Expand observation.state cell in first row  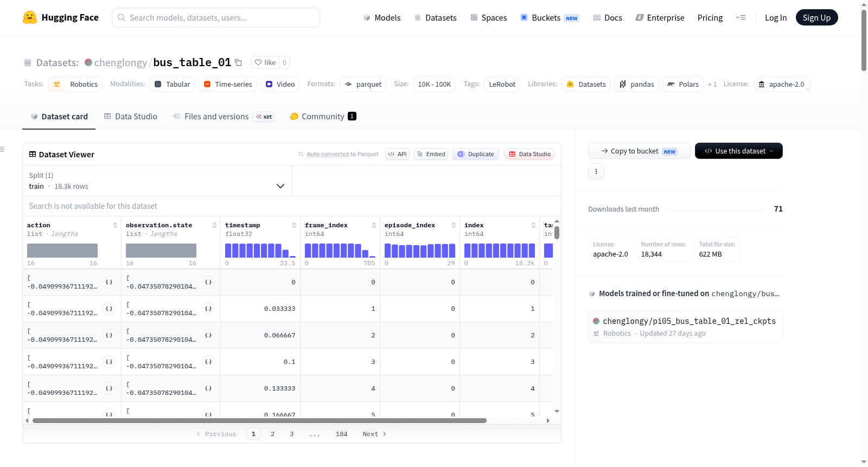pyautogui.click(x=208, y=282)
